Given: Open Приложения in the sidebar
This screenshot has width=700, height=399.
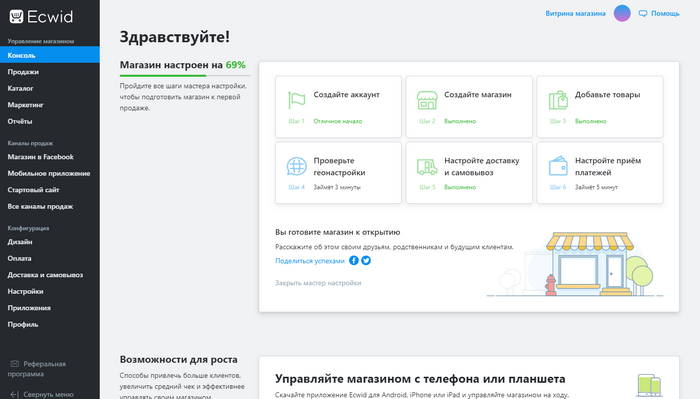Looking at the screenshot, I should tap(29, 308).
